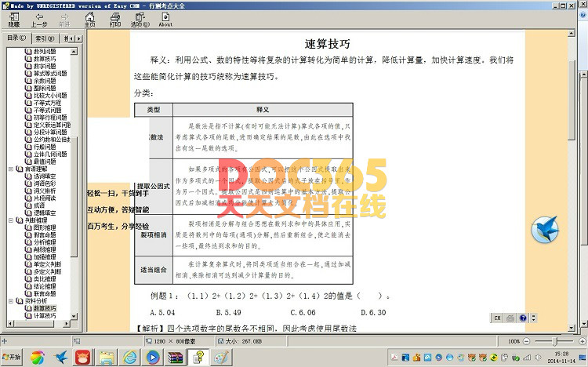588x367 pixels.
Task: Click the IME help question-mark icon
Action: (x=523, y=318)
